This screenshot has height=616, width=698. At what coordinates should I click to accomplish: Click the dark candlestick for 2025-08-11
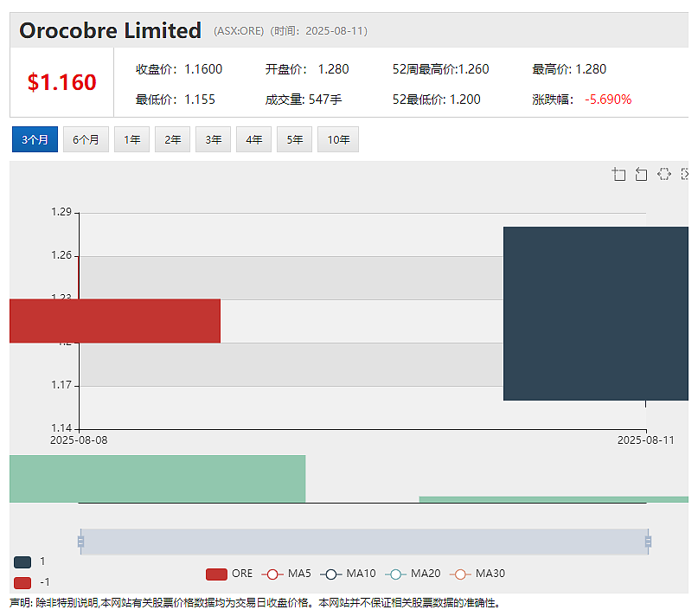pos(596,313)
